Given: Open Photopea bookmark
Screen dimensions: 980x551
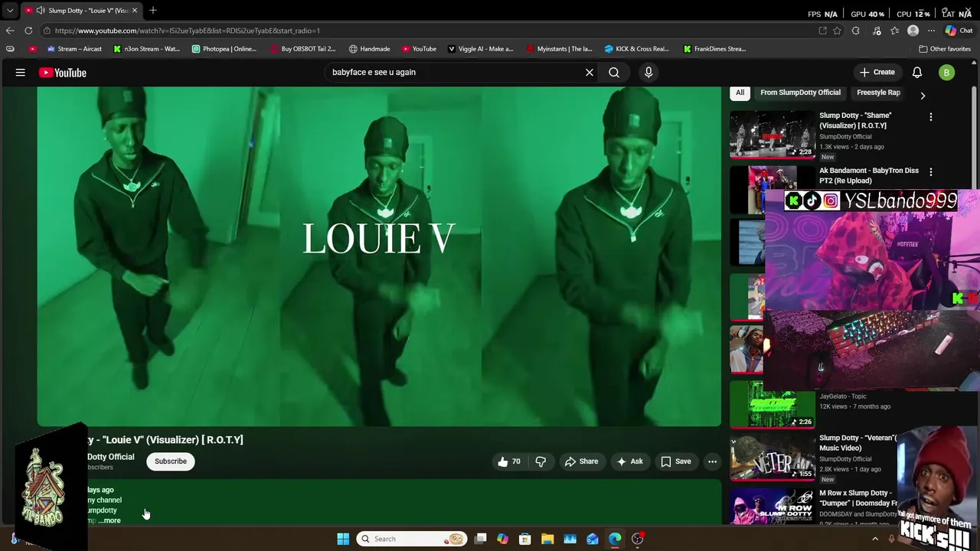Looking at the screenshot, I should point(224,49).
